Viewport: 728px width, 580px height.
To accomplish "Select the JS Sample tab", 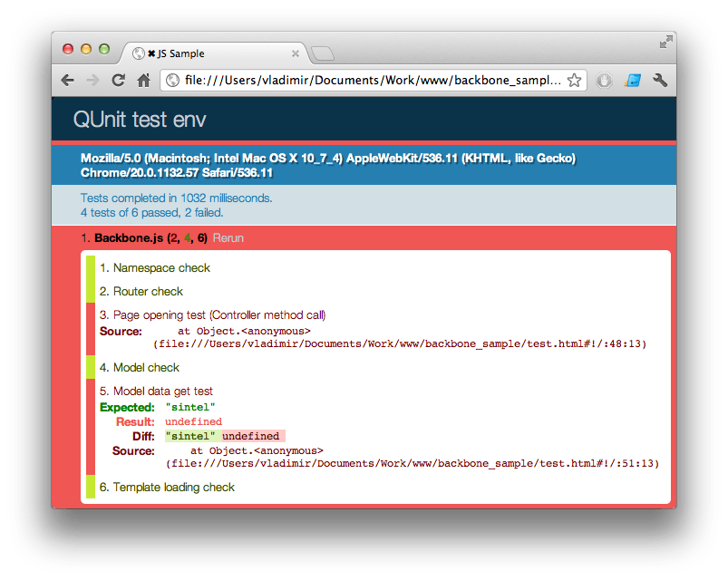I will coord(214,53).
